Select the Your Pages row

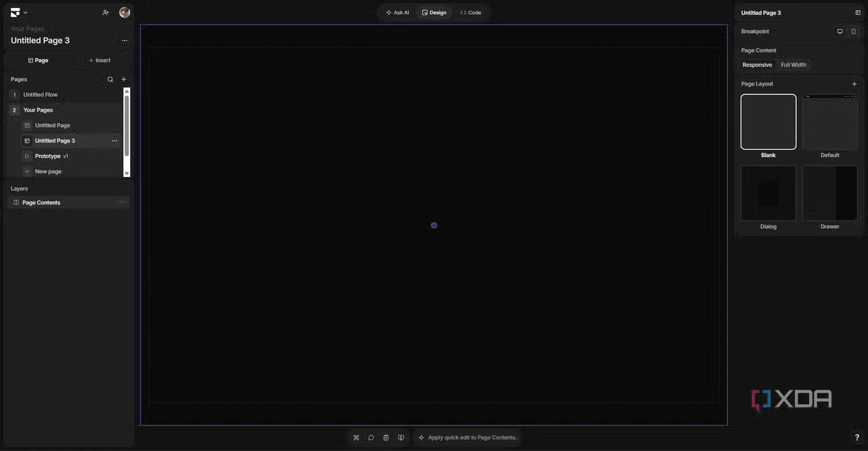[65, 110]
